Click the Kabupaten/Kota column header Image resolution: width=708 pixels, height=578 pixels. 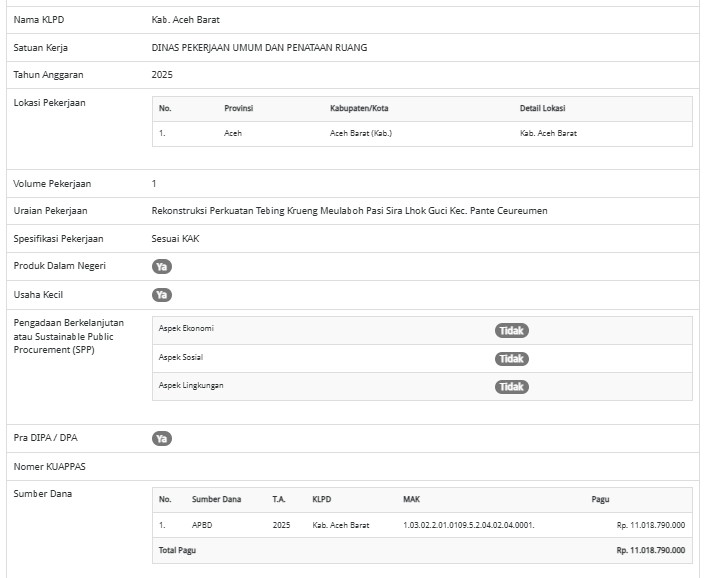point(357,108)
